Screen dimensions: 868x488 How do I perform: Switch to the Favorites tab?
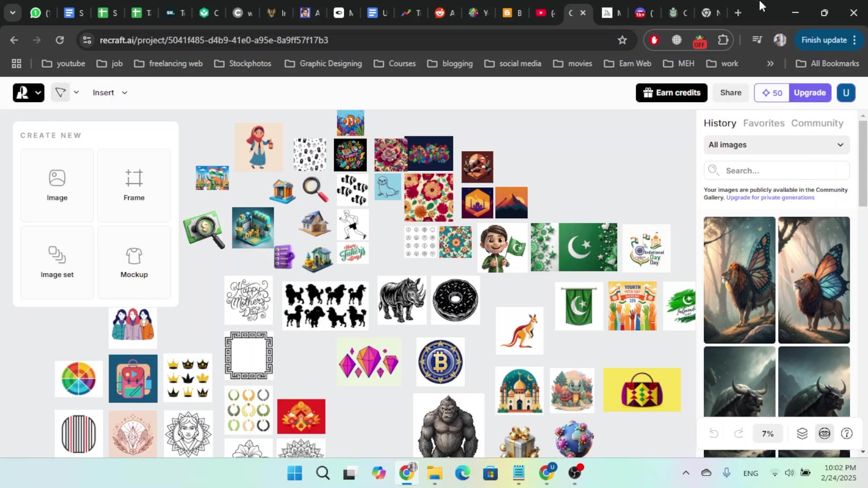click(764, 123)
